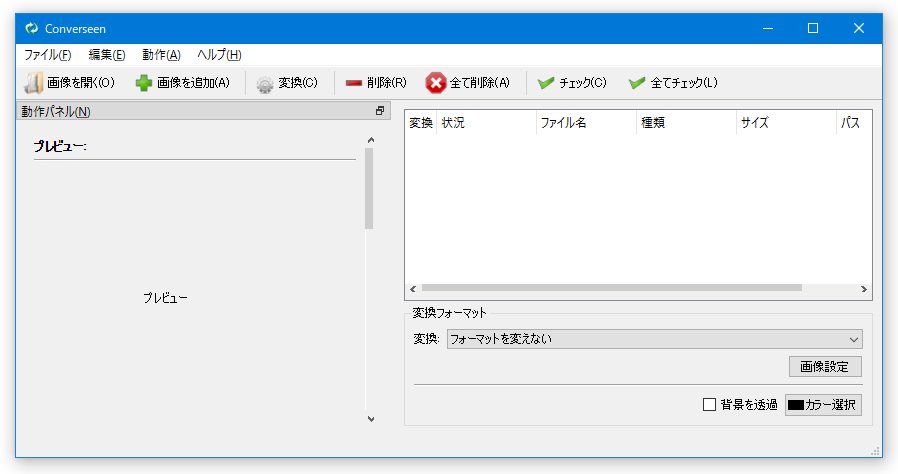Sort list by 変換 column header
Screen dimensions: 898x474
pos(421,123)
